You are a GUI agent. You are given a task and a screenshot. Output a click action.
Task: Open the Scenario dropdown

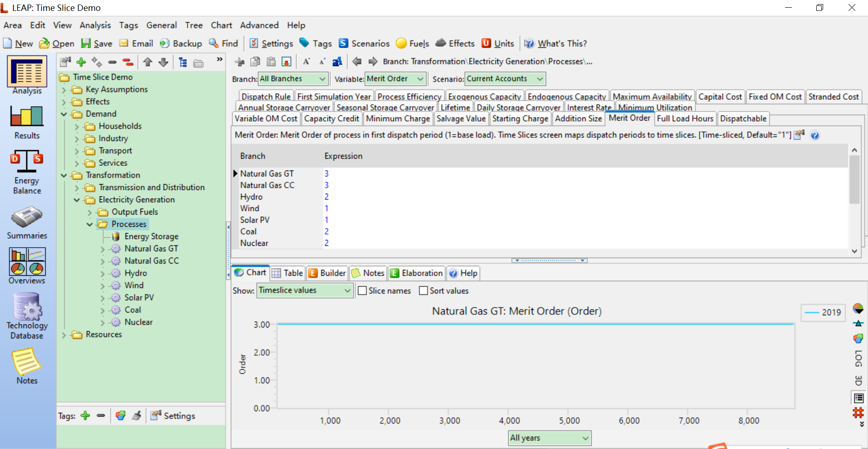point(505,79)
